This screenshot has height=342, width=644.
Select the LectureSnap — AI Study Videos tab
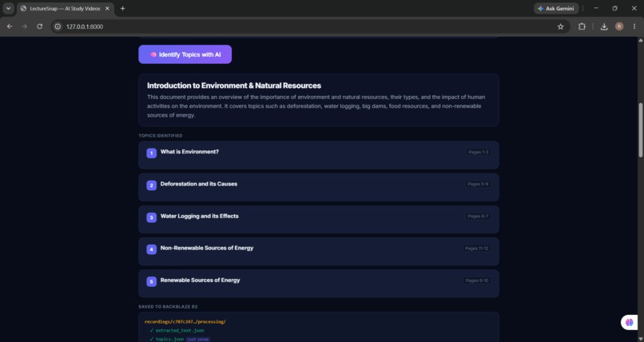(65, 8)
